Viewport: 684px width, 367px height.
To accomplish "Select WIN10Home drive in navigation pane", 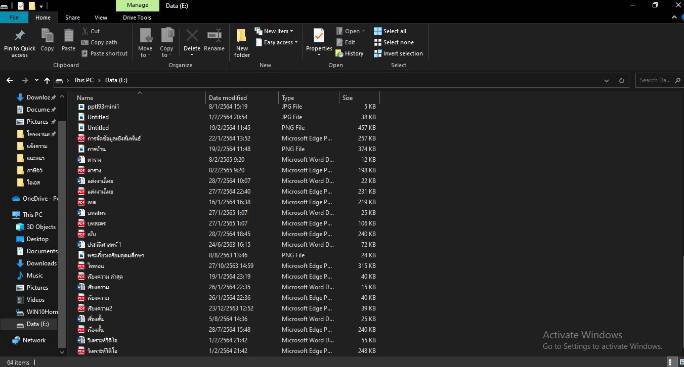I will click(x=37, y=312).
